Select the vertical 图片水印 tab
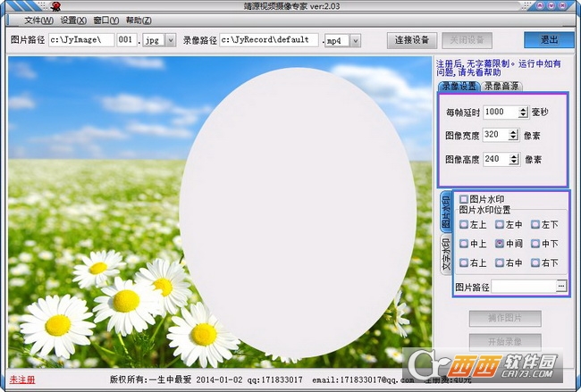The height and width of the screenshot is (392, 581). coord(446,213)
